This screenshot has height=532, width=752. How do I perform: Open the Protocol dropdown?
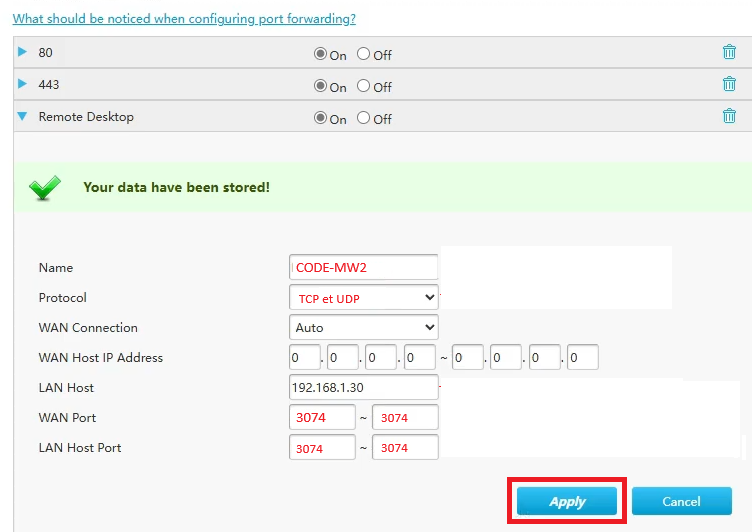363,297
